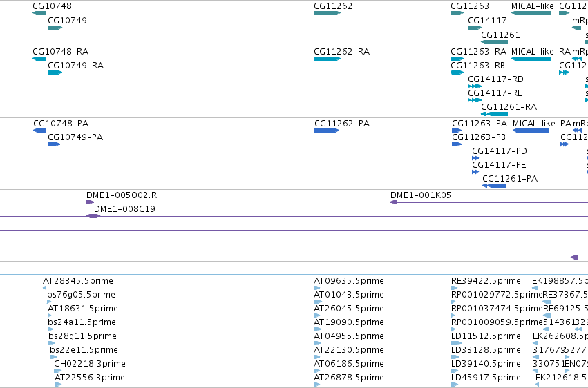Click the DME1-005O02.R clone feature

click(90, 202)
